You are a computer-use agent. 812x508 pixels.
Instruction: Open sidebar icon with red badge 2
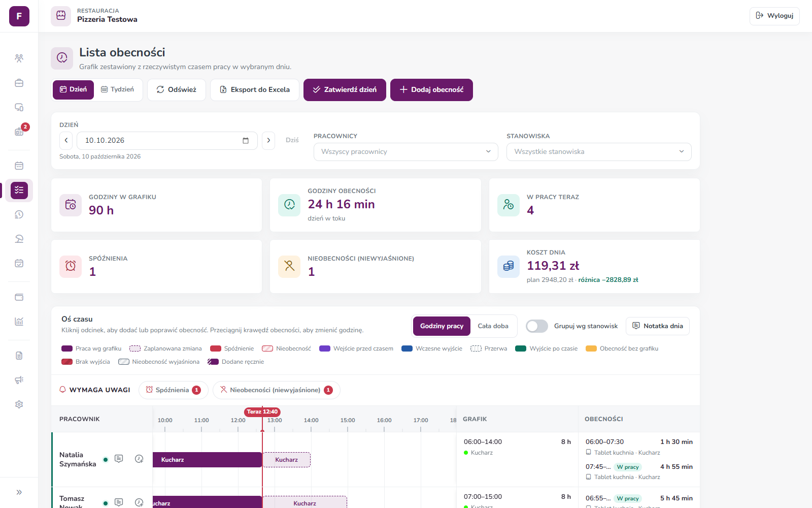(x=19, y=132)
